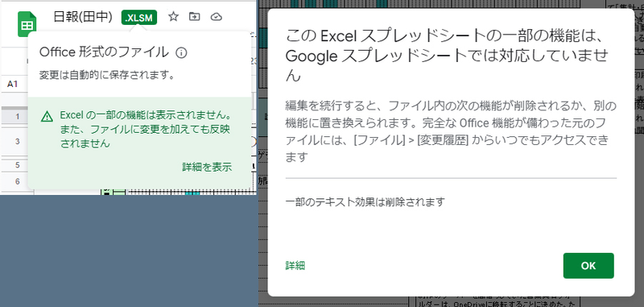Screen dimensions: 644x307
Task: Click the paragraph starting 編集を続行すると
Action: [x=451, y=131]
